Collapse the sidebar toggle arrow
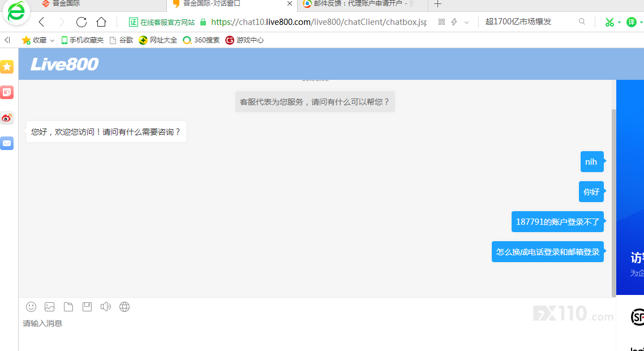This screenshot has height=351, width=644. [7, 40]
